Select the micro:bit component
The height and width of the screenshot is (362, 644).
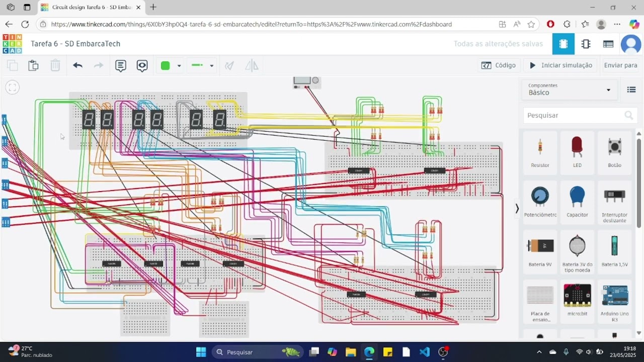(577, 301)
